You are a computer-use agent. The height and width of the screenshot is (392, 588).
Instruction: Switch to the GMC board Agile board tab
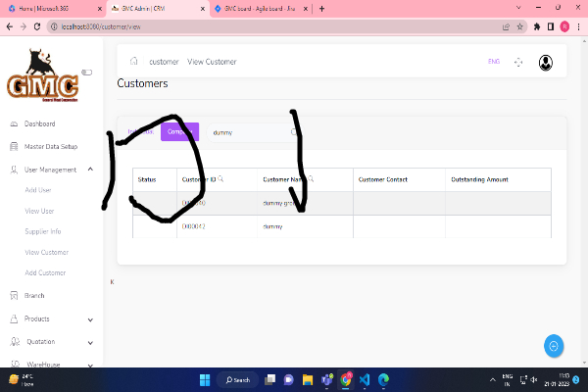(257, 8)
